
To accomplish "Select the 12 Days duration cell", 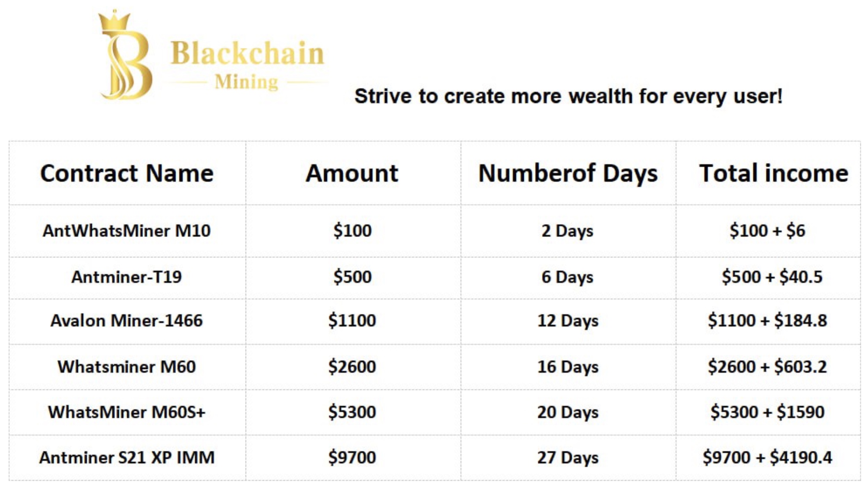I will pyautogui.click(x=568, y=321).
